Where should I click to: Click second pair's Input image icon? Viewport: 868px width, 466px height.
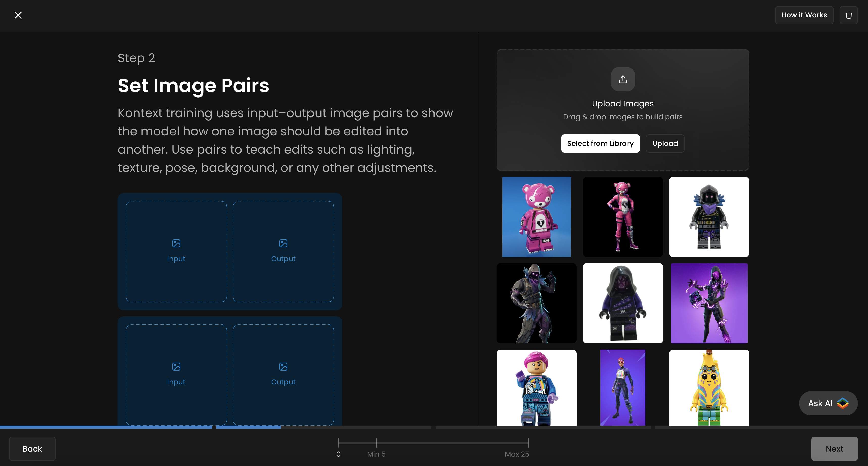pyautogui.click(x=176, y=366)
